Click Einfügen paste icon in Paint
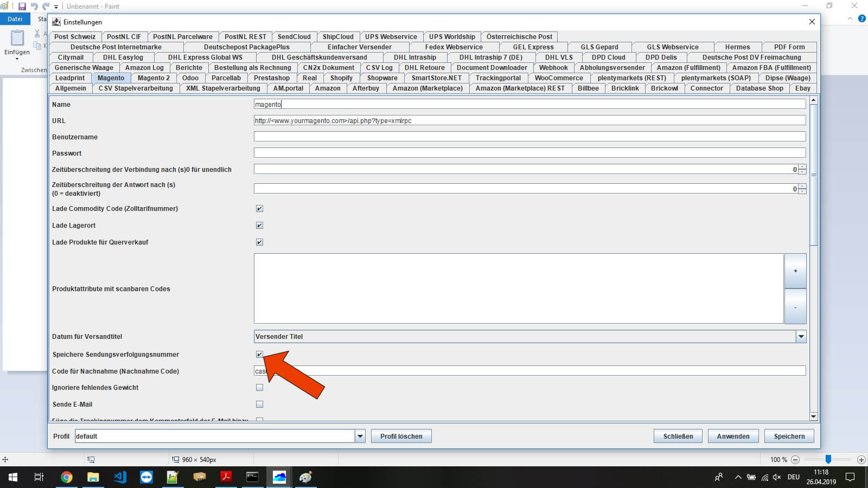Screen dimensions: 868x488 (x=17, y=38)
